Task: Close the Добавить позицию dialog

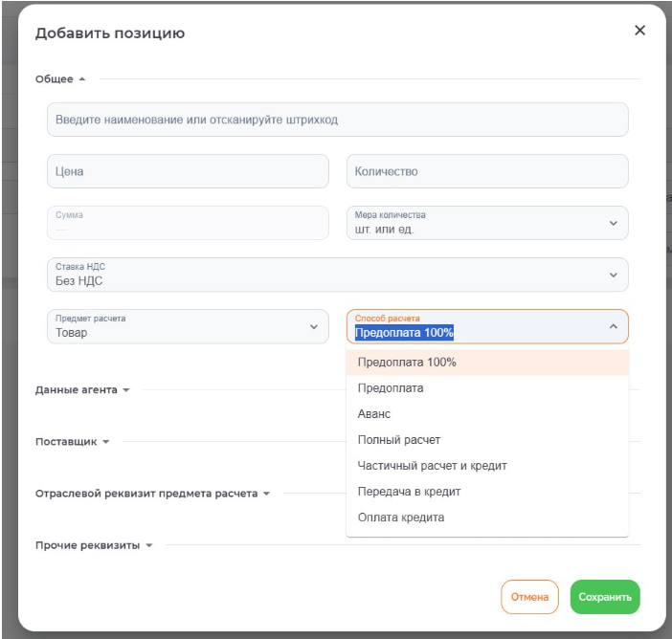Action: pos(640,31)
